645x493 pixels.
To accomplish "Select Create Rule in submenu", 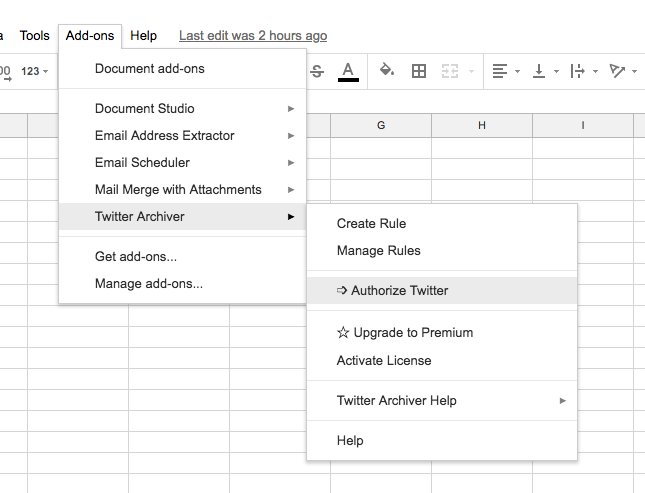I will (442, 223).
